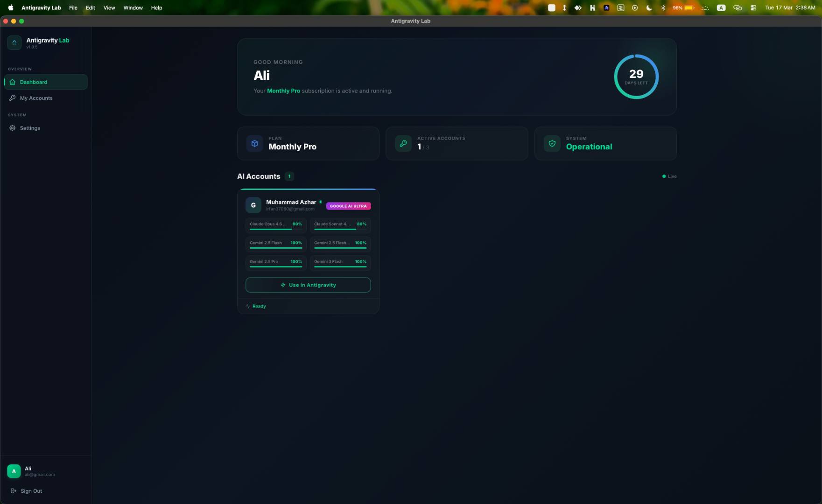The image size is (822, 504).
Task: Toggle the Live status indicator
Action: [x=669, y=176]
